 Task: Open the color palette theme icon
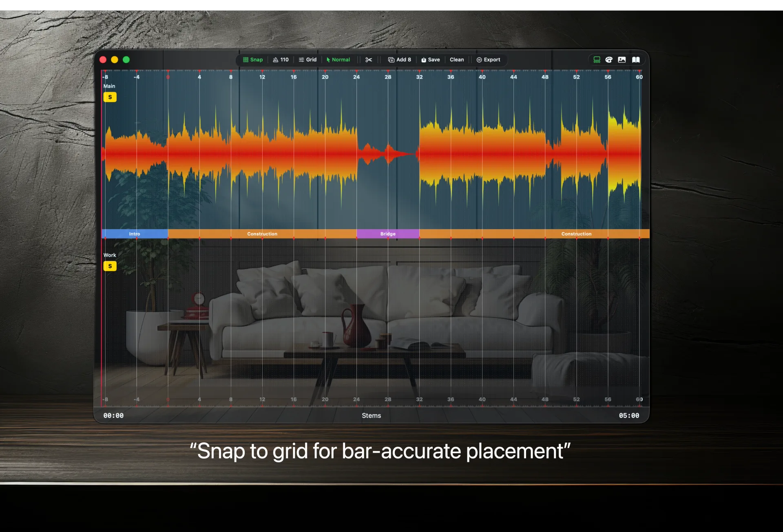609,60
